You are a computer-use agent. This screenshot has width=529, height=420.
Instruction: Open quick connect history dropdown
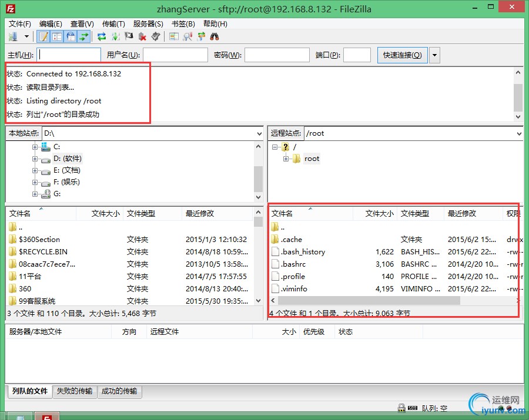click(434, 55)
